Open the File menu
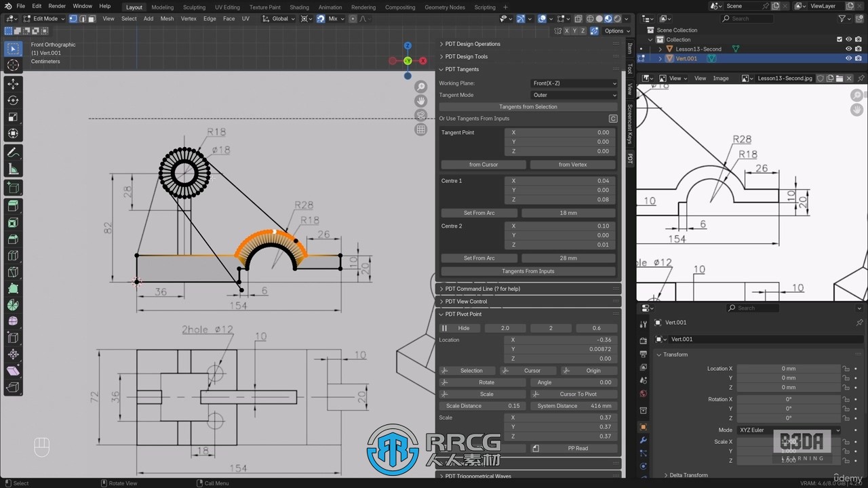This screenshot has height=488, width=868. [21, 6]
